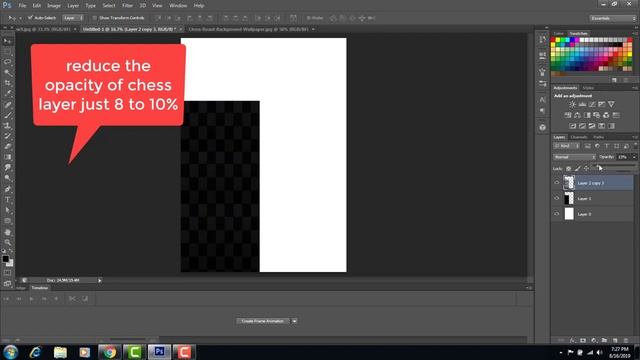
Task: Select the Horizontal Type tool
Action: 7,200
